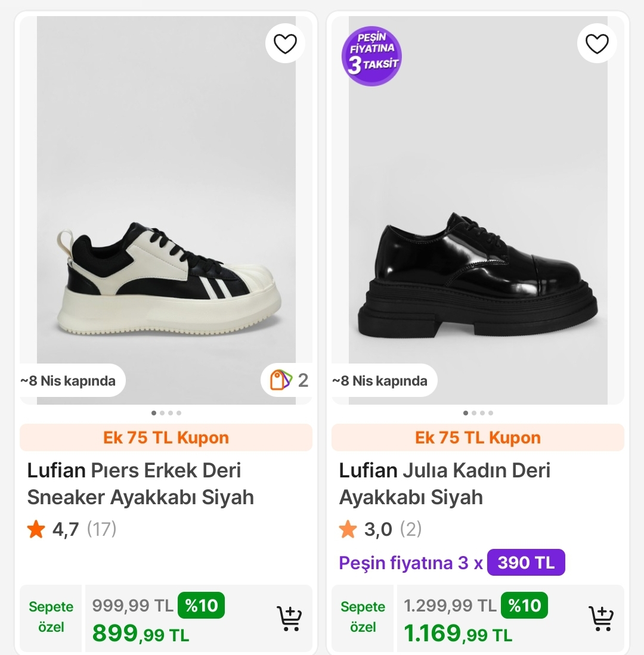
Task: Tap the image carousel dots under the sneaker
Action: (x=166, y=412)
